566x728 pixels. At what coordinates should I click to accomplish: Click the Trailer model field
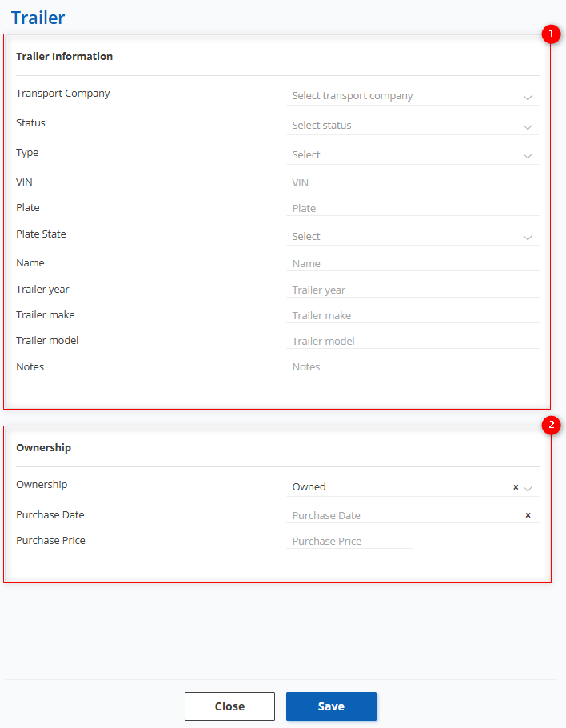[412, 342]
